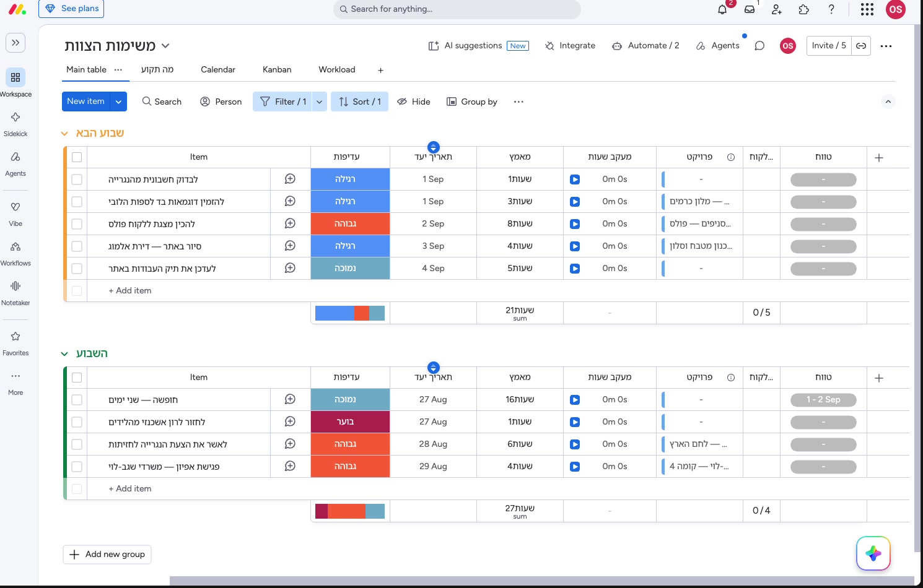Select all items checkbox in first group header
Screen dimensions: 923x588
tap(77, 157)
